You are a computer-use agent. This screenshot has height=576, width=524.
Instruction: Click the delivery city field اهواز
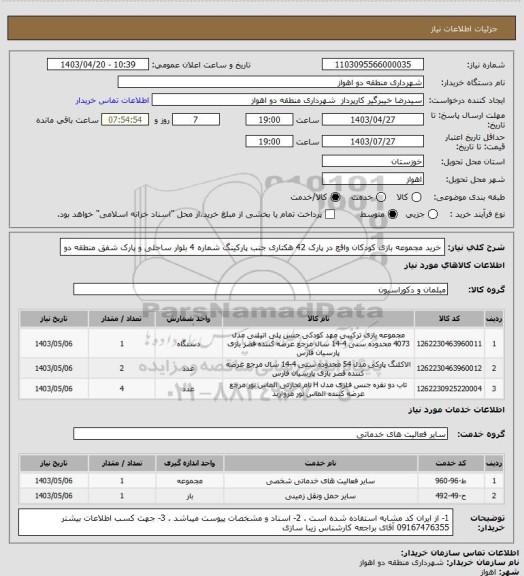[x=373, y=179]
